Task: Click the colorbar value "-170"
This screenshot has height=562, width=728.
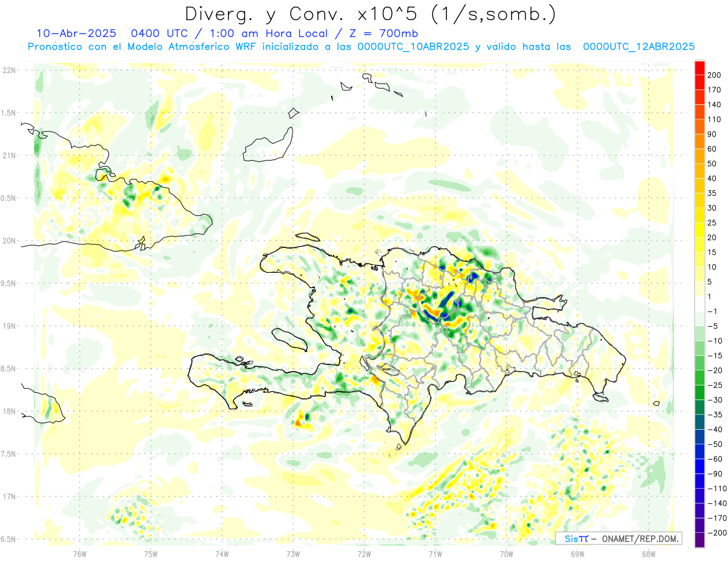Action: click(717, 518)
